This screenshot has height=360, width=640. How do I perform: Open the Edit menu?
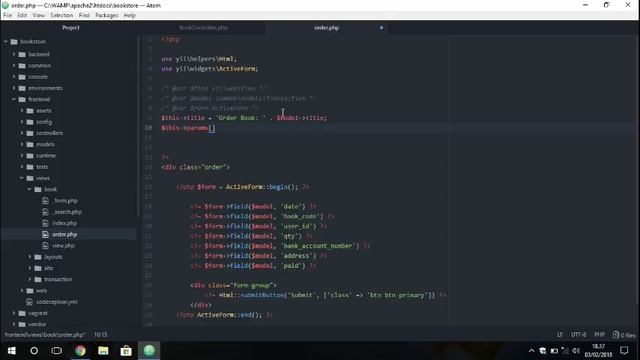point(22,15)
